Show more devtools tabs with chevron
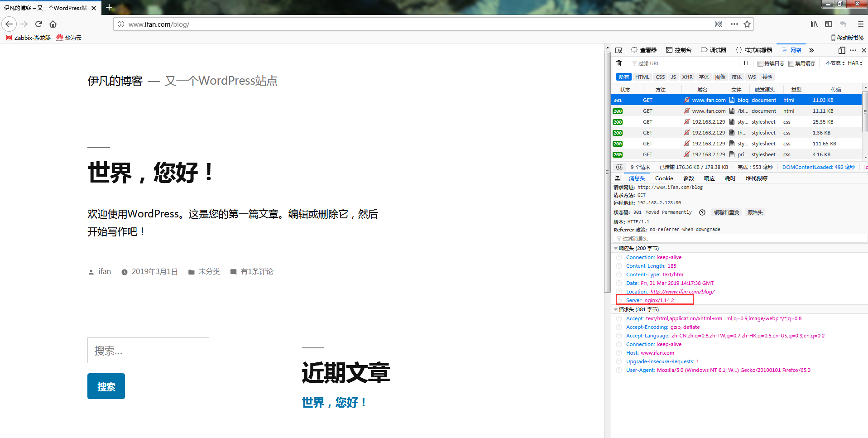The image size is (868, 438). pos(811,50)
